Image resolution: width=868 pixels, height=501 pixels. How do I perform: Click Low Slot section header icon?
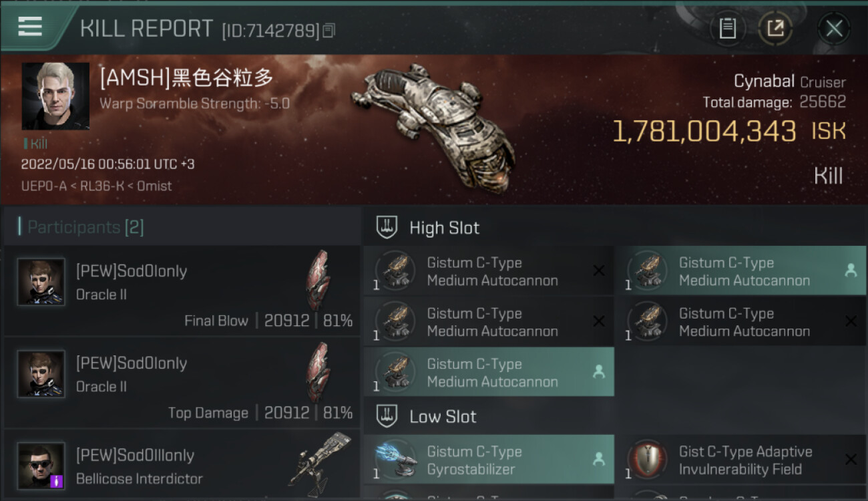[387, 416]
